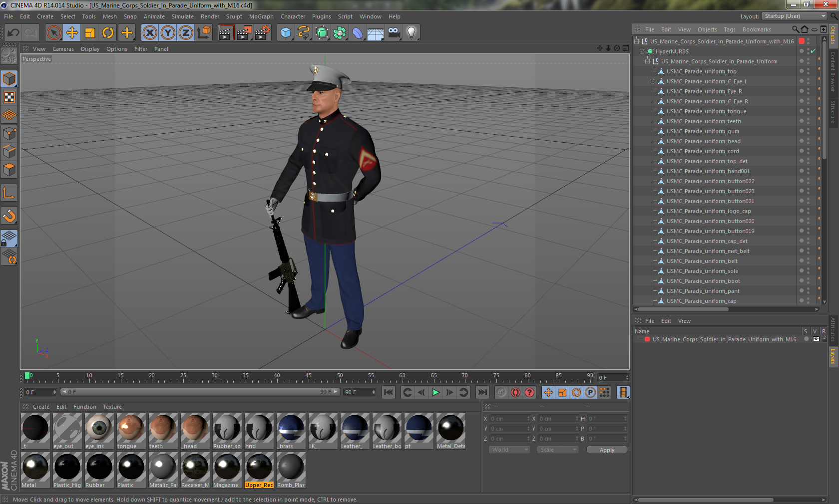Open World coordinate system dropdown
The height and width of the screenshot is (504, 839).
509,450
